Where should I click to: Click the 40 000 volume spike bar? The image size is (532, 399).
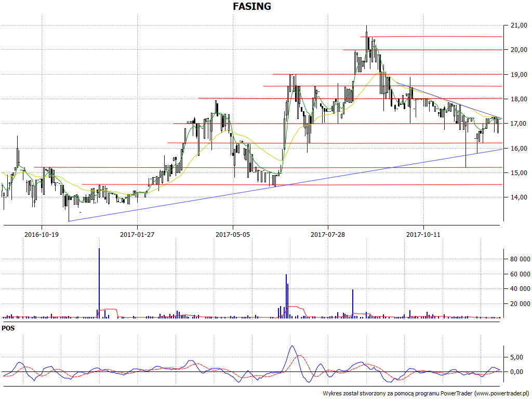pos(353,303)
